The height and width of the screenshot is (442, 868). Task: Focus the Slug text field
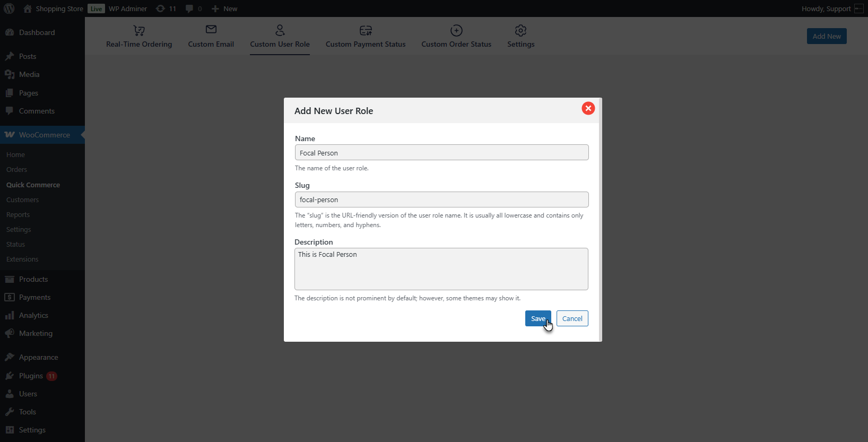(441, 200)
